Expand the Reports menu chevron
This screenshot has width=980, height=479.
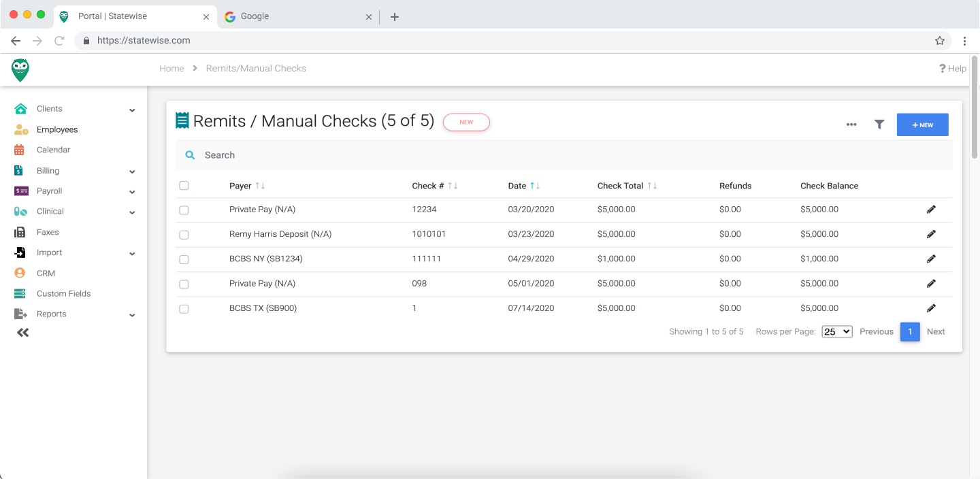click(132, 315)
